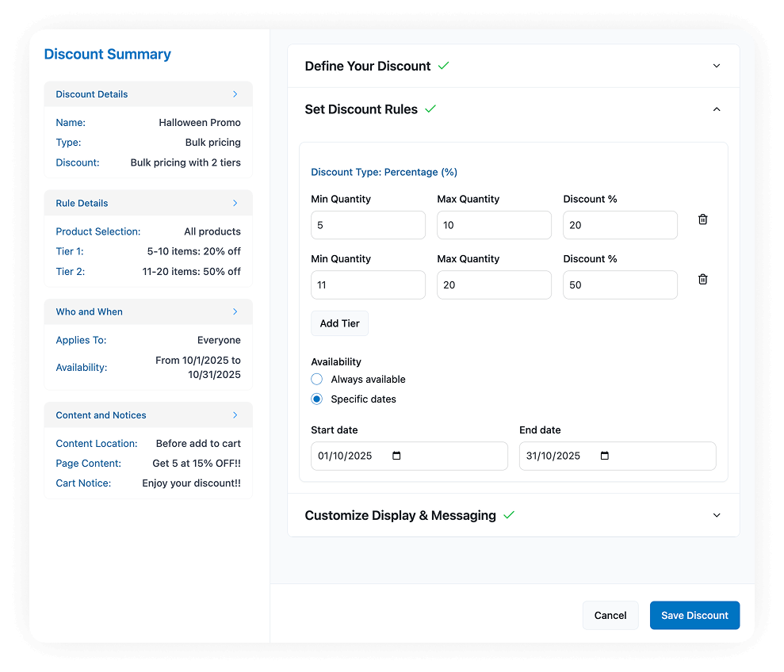Click the second tier Discount % field

[620, 285]
